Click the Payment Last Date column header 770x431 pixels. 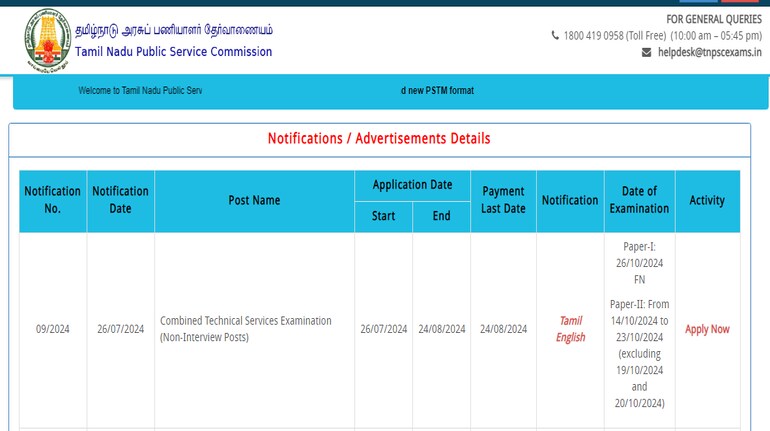coord(503,200)
